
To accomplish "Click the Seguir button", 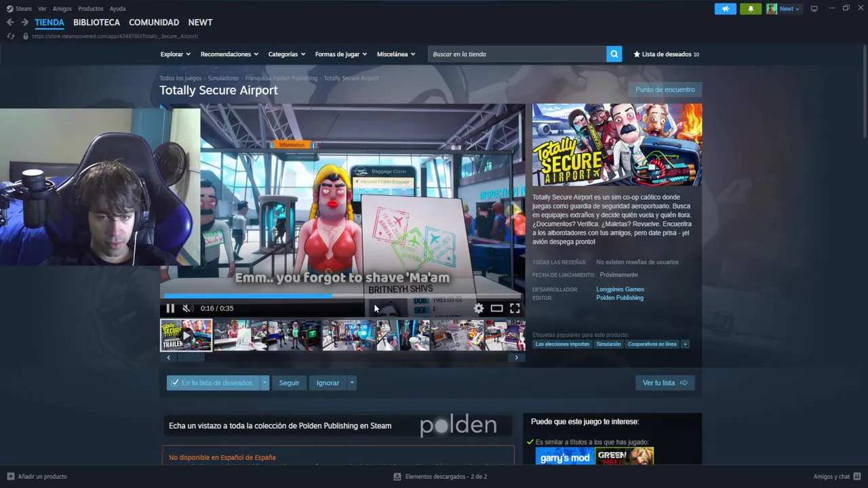I will [x=289, y=383].
